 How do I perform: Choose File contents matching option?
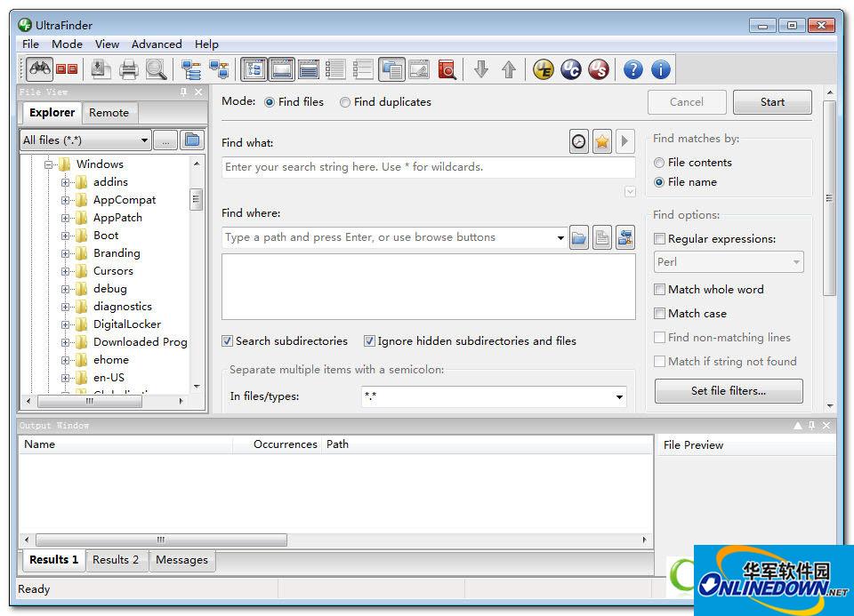(659, 163)
